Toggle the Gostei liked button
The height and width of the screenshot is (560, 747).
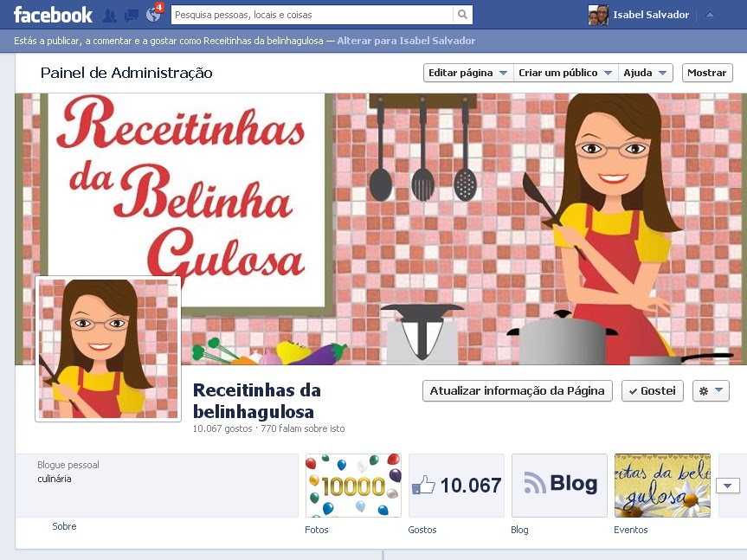tap(652, 391)
